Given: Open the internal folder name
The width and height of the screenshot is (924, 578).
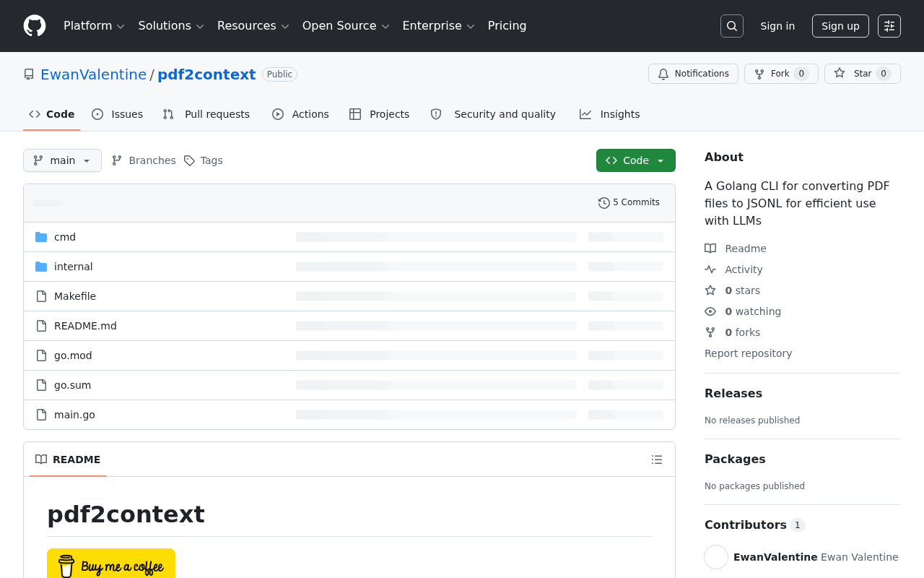Looking at the screenshot, I should pos(74,267).
